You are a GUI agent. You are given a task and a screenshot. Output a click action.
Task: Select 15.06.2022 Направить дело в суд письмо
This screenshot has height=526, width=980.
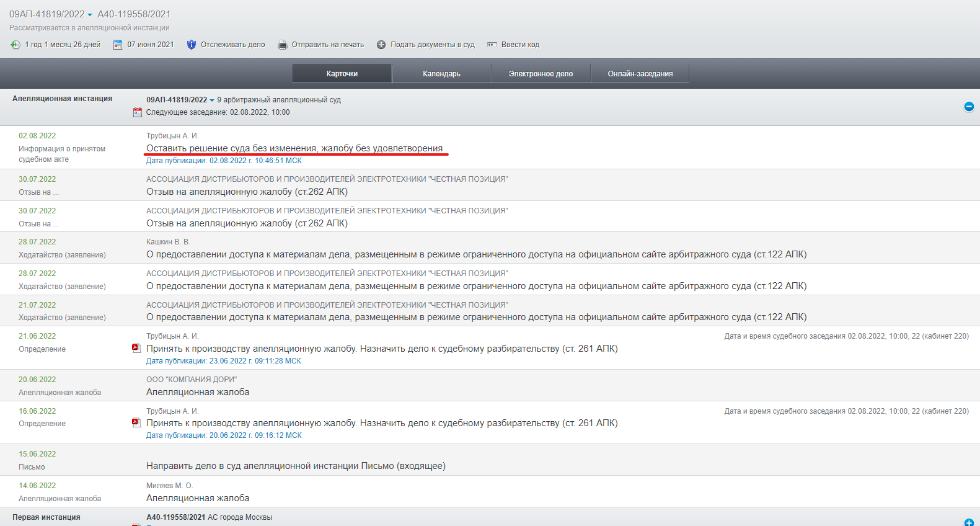(490, 460)
